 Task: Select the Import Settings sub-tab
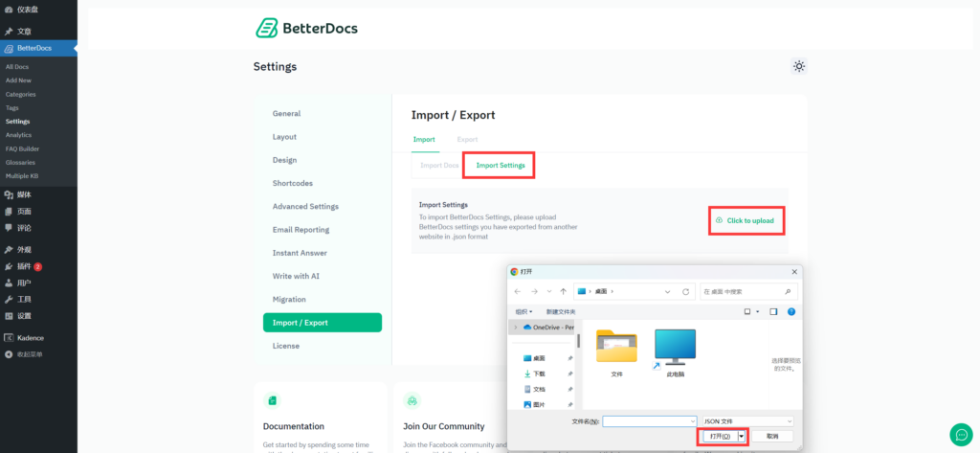[x=501, y=165]
